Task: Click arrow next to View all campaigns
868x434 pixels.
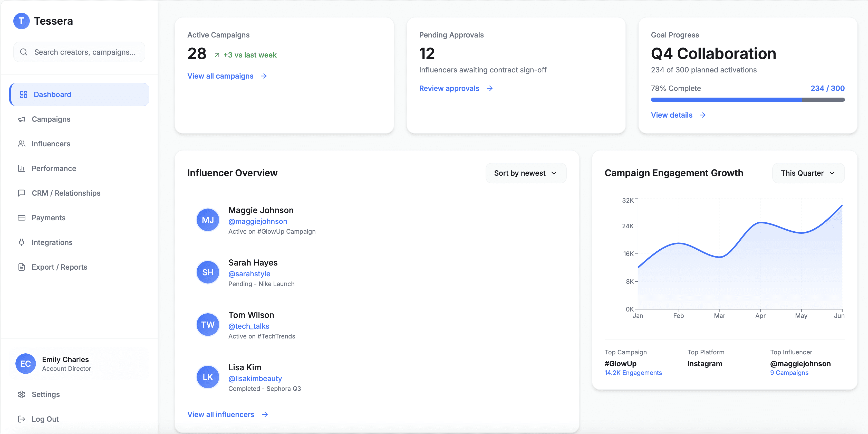Action: [x=264, y=76]
